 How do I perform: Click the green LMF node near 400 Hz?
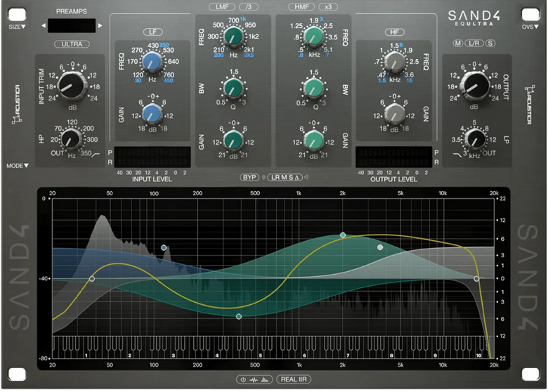(x=239, y=317)
